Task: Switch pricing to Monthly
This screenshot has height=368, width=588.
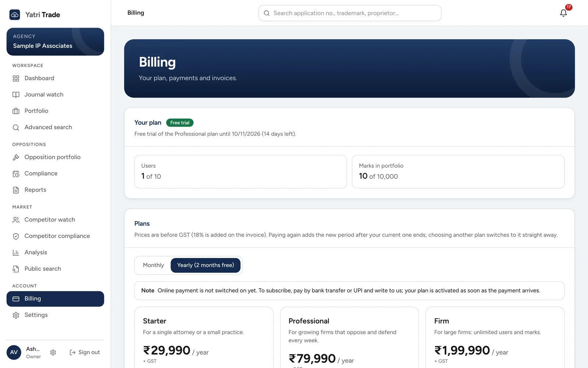Action: coord(153,265)
